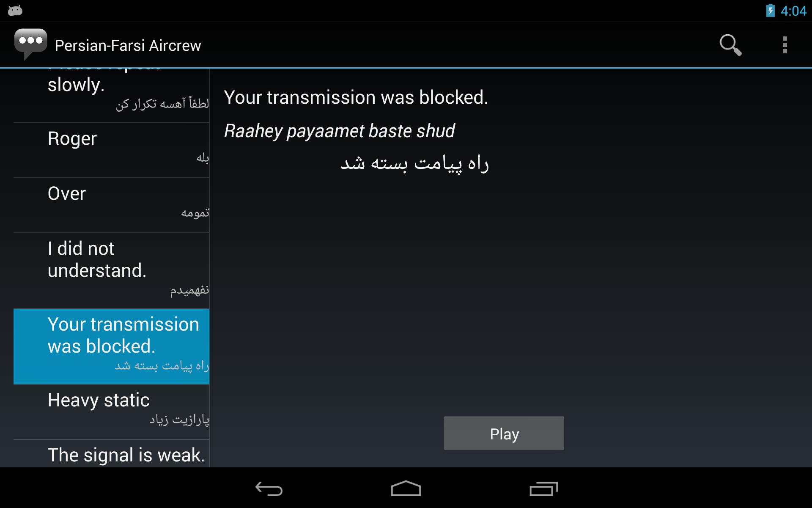Viewport: 812px width, 508px height.
Task: Select the 'Heavy static' phrase
Action: [112, 412]
